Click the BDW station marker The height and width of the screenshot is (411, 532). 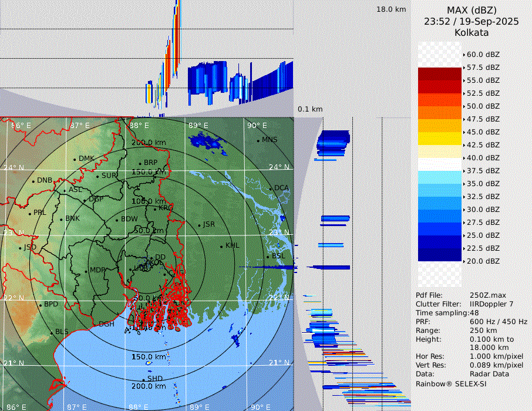(117, 220)
